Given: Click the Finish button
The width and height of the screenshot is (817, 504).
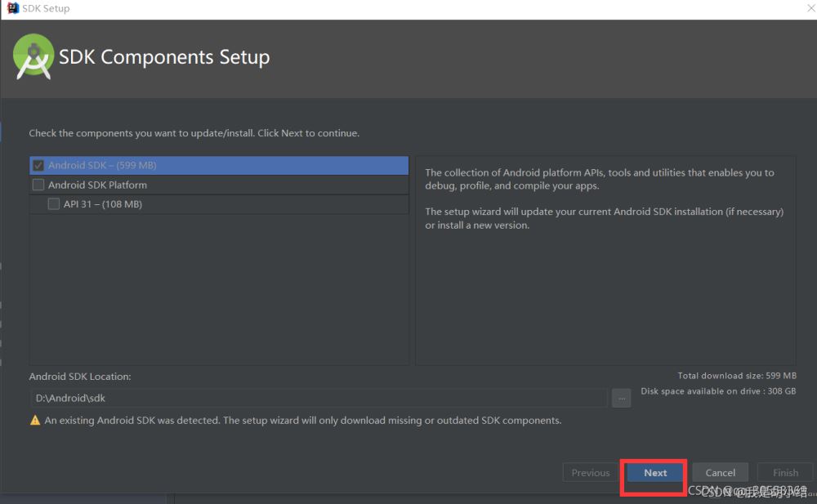Looking at the screenshot, I should (x=785, y=473).
